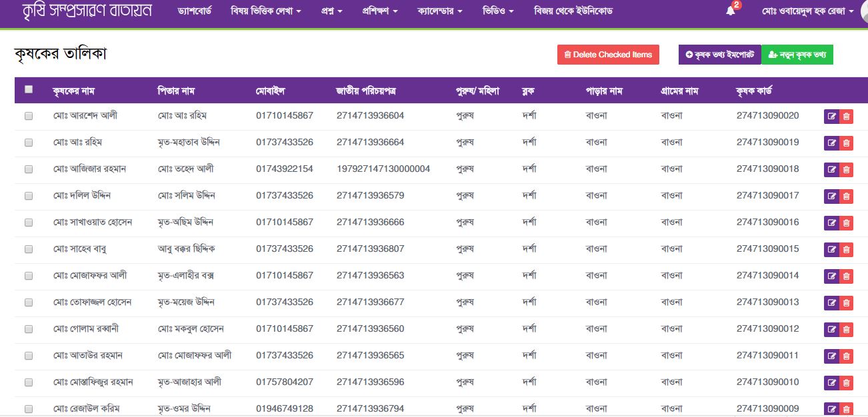Click delete icon for মোঃ আতাউর রহমান

pyautogui.click(x=847, y=355)
